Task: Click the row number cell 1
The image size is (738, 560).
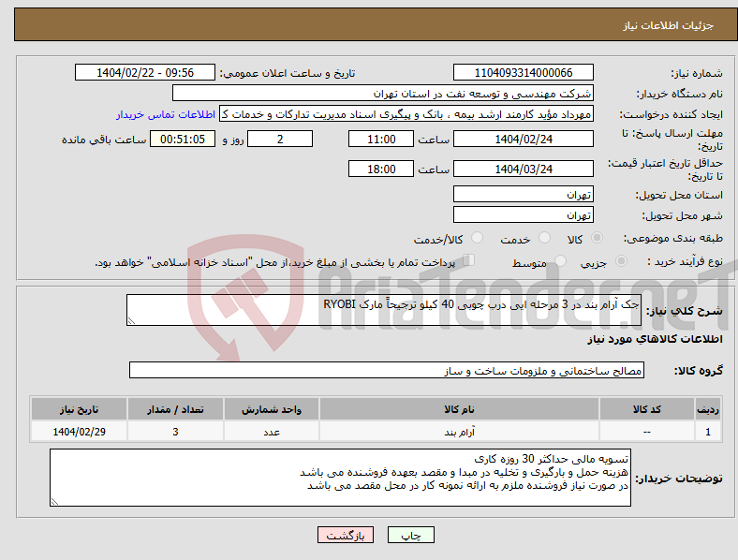Action: click(x=708, y=431)
